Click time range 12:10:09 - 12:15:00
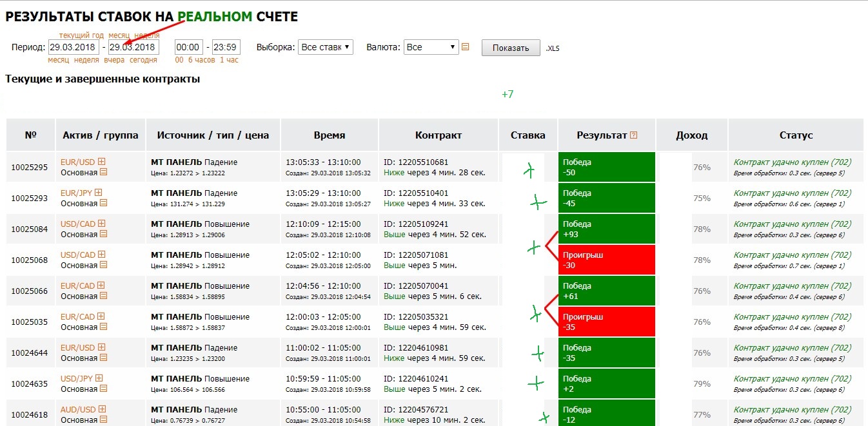This screenshot has height=426, width=868. coord(323,224)
